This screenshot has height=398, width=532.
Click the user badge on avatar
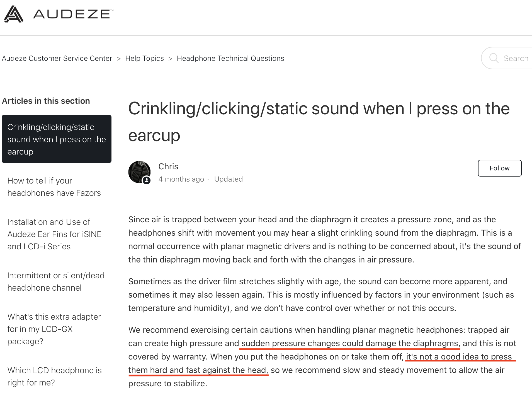point(147,180)
